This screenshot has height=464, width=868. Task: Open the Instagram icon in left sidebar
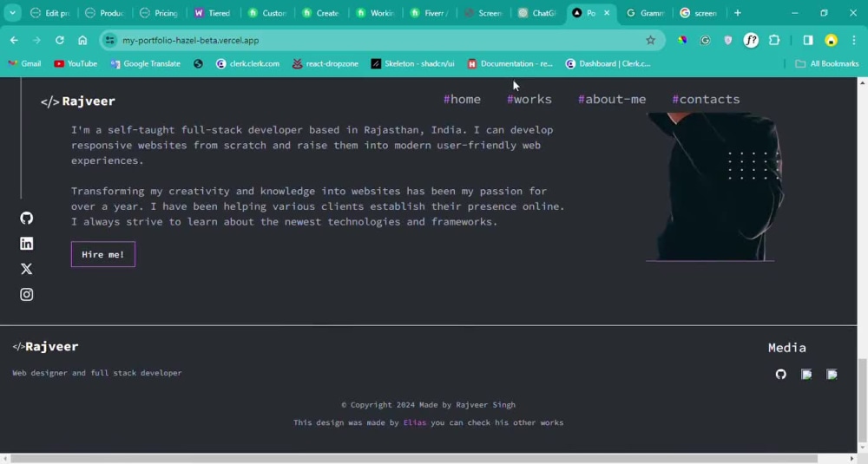tap(27, 294)
